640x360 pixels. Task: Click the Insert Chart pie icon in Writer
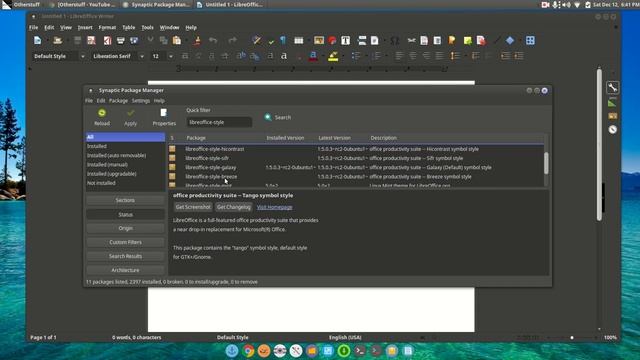point(332,40)
